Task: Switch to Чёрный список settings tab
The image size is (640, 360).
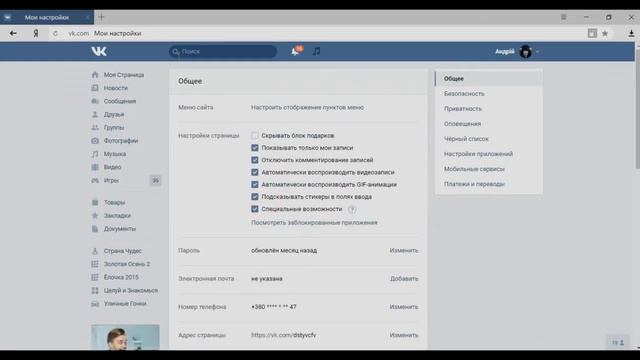Action: [x=489, y=139]
